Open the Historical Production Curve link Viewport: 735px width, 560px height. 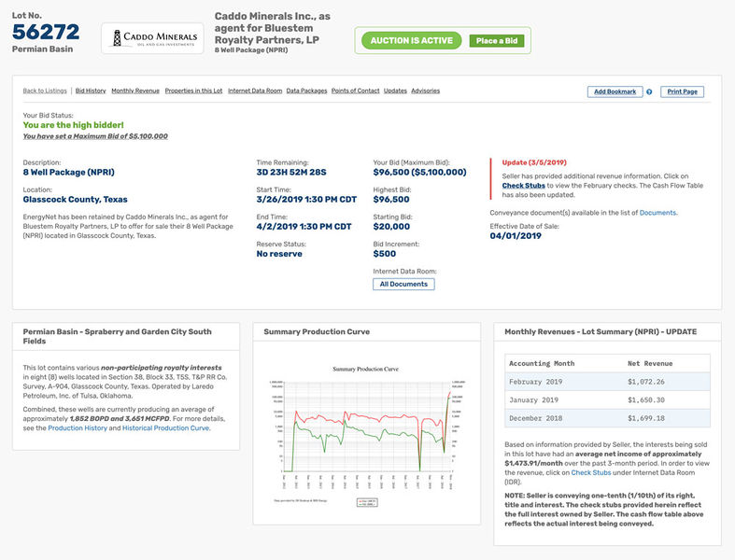pyautogui.click(x=166, y=428)
